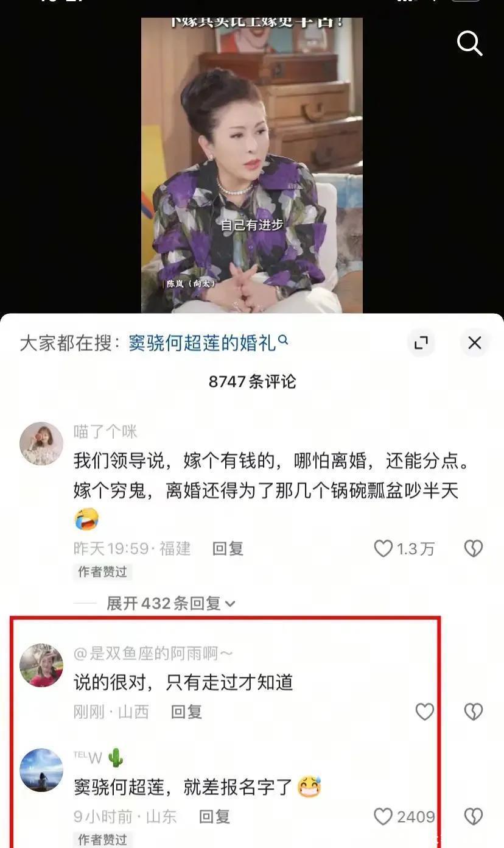Tap the video showing 陈岚 to resume

(x=252, y=165)
